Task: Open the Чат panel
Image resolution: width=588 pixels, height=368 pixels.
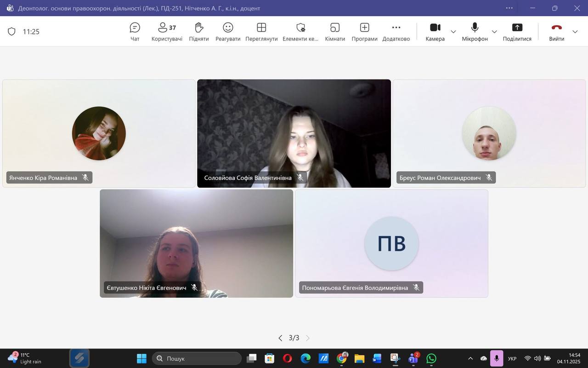Action: (135, 32)
